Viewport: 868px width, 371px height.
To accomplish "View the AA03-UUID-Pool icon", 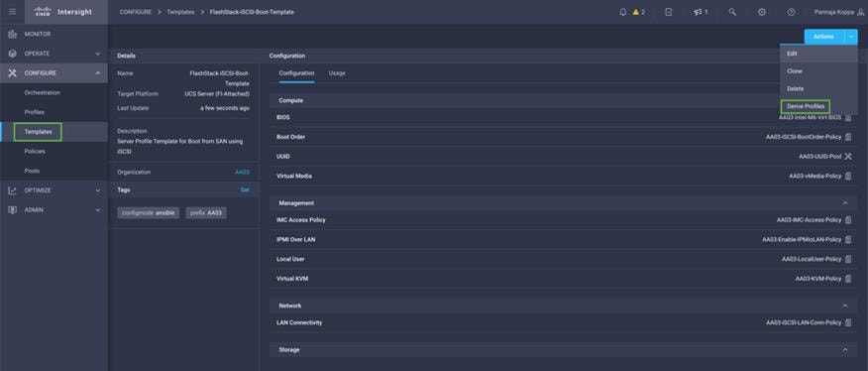I will [847, 157].
